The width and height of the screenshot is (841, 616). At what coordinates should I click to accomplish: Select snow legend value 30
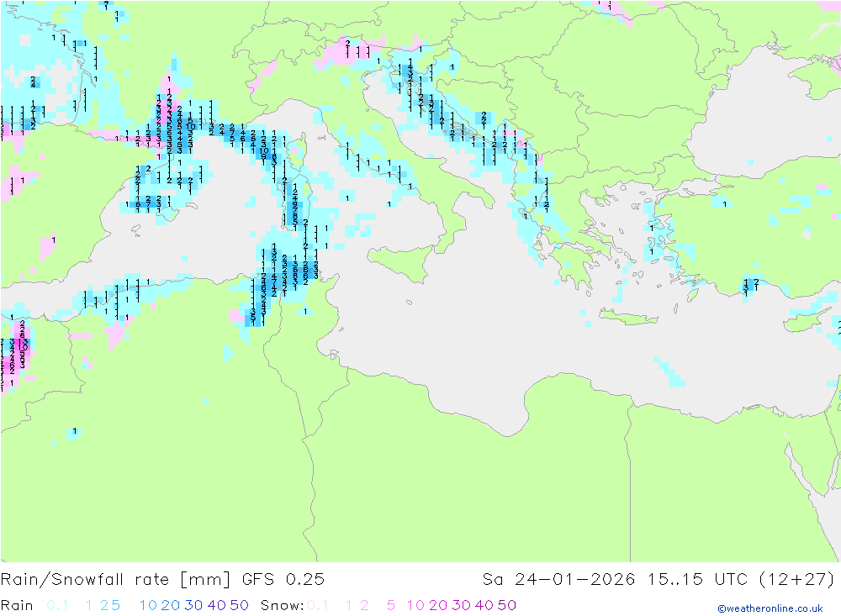461,605
